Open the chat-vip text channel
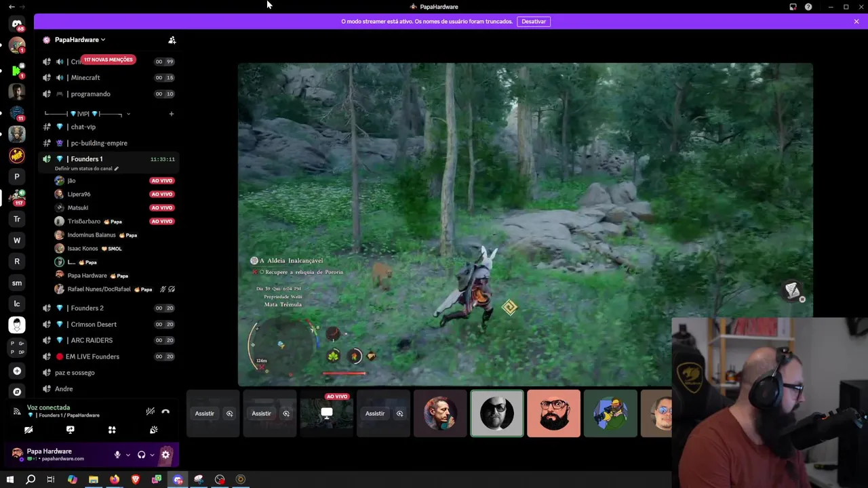The height and width of the screenshot is (488, 868). click(x=108, y=127)
